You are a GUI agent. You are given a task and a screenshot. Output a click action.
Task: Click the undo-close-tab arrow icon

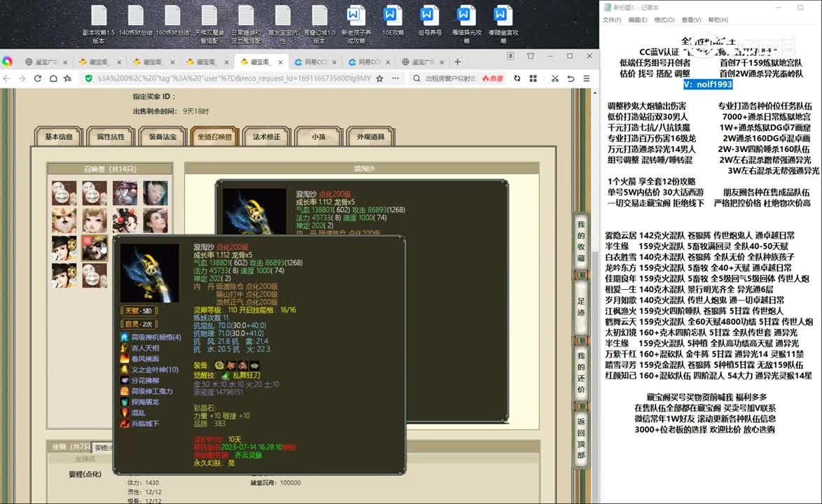[x=571, y=78]
